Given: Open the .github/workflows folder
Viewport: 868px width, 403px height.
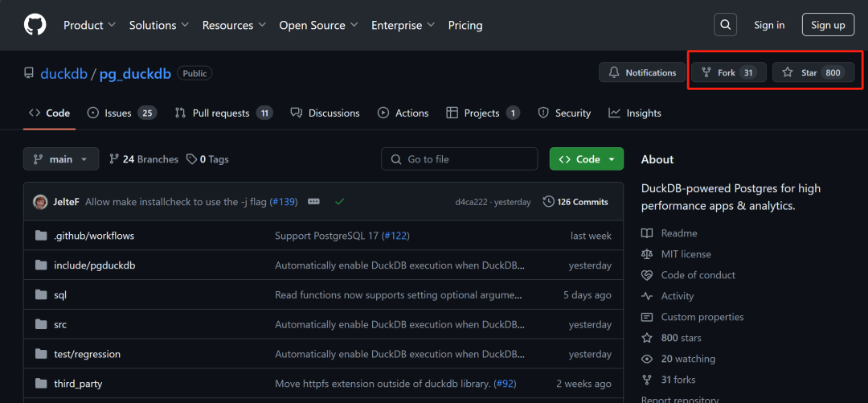Looking at the screenshot, I should click(94, 236).
